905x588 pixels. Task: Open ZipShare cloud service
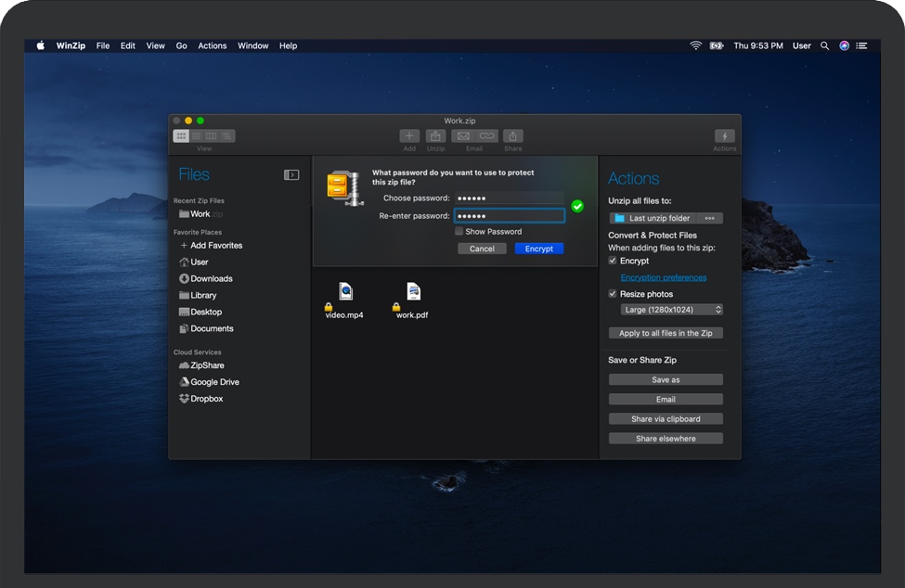[201, 365]
